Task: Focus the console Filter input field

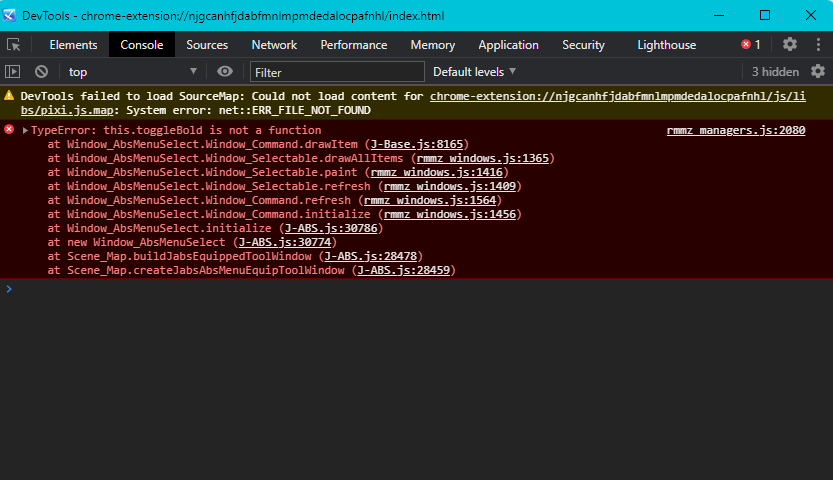Action: coord(337,72)
